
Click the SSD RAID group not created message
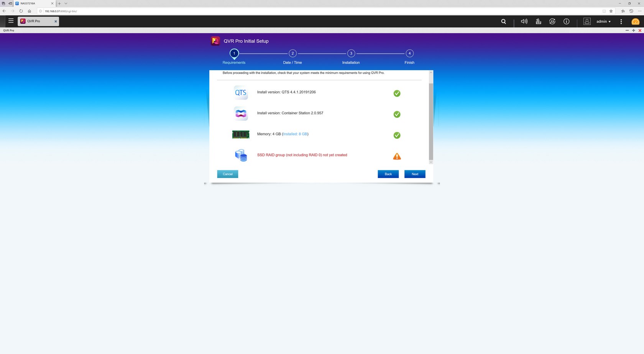click(x=302, y=155)
